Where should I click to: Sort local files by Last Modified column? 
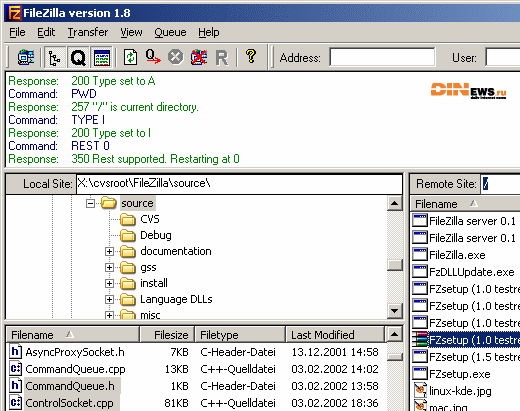[x=335, y=334]
